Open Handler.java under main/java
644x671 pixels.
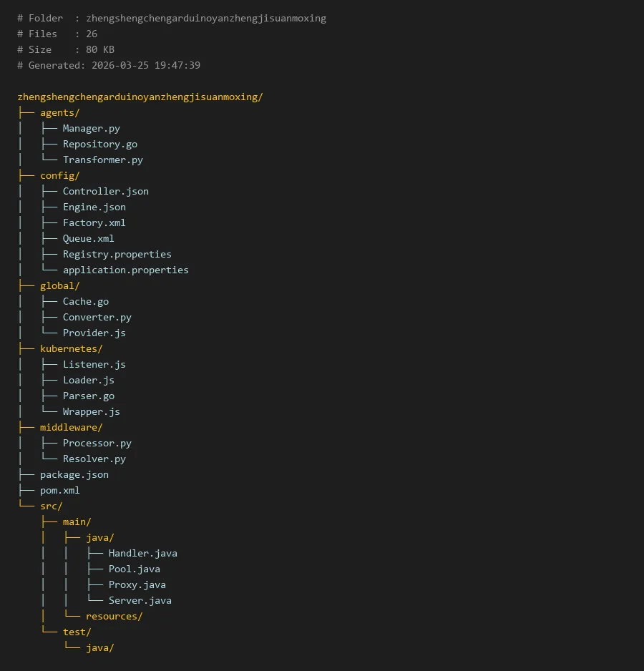click(x=142, y=553)
